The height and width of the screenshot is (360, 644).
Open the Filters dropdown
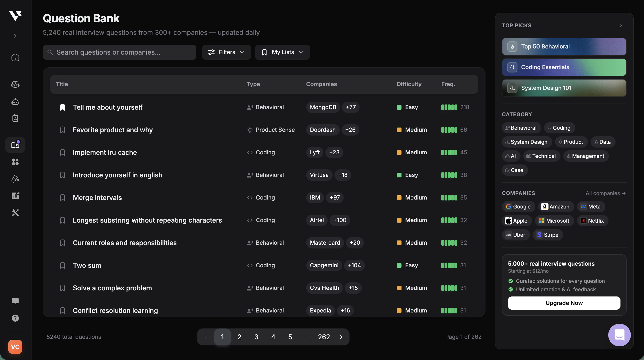pos(227,52)
